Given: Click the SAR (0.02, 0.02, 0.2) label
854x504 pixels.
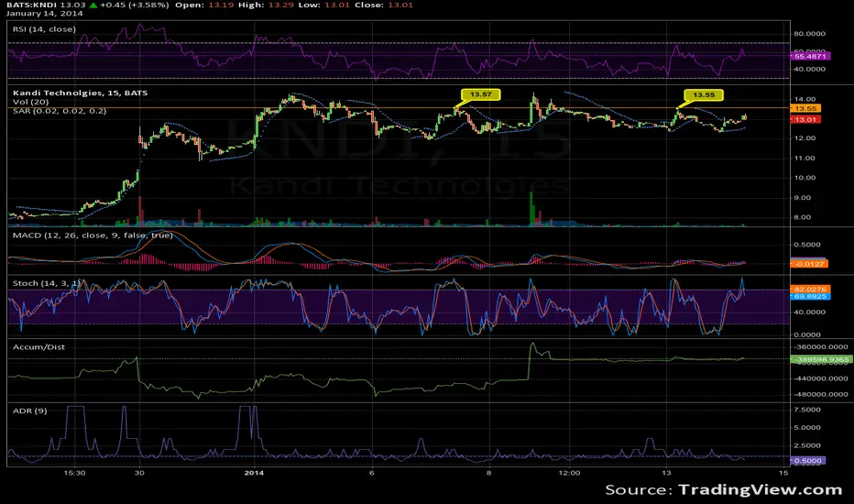Looking at the screenshot, I should coord(60,111).
